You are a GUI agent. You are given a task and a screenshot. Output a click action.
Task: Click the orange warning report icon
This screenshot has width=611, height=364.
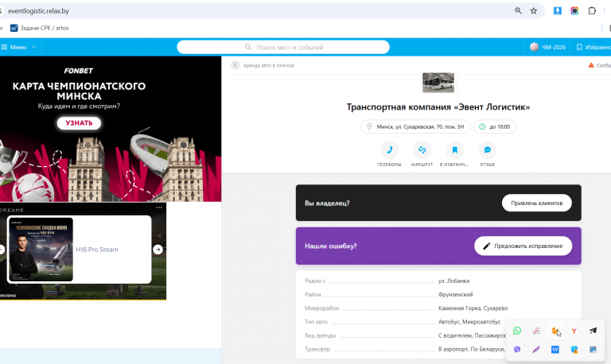click(591, 65)
